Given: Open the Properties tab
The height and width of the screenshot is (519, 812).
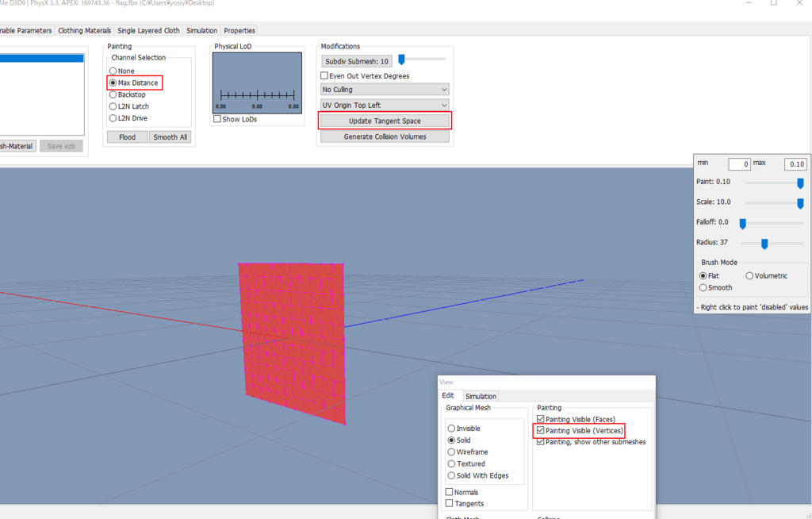Looking at the screenshot, I should (239, 31).
